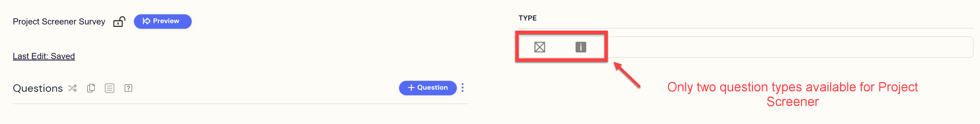The image size is (980, 124).
Task: Click the TYPE label
Action: (x=527, y=18)
